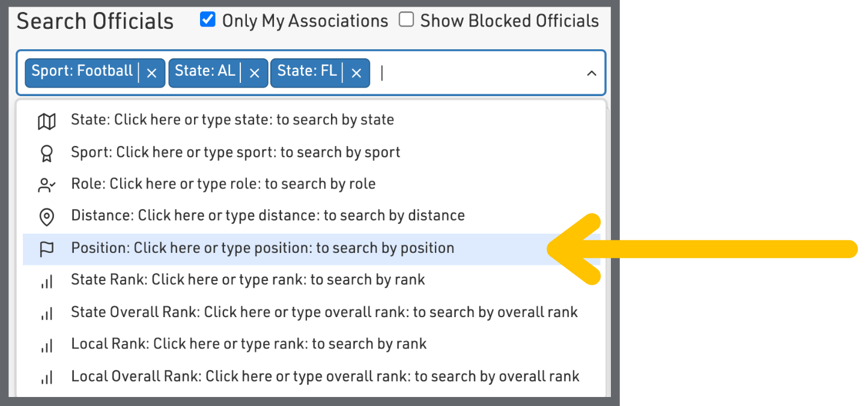Image resolution: width=868 pixels, height=406 pixels.
Task: Remove the Sport: Football filter tag
Action: click(151, 73)
